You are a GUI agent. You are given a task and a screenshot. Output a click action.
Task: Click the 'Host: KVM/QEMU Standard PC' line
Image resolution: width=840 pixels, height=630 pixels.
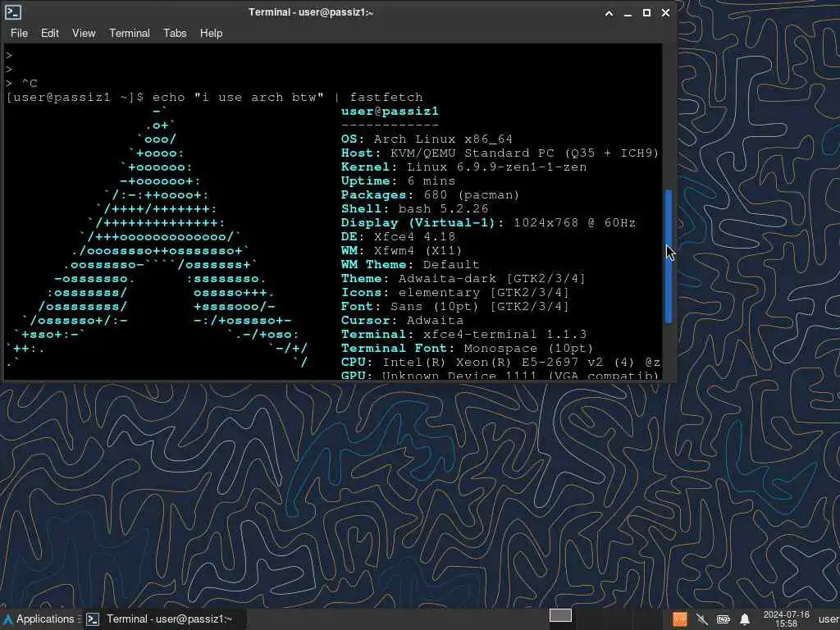click(500, 153)
